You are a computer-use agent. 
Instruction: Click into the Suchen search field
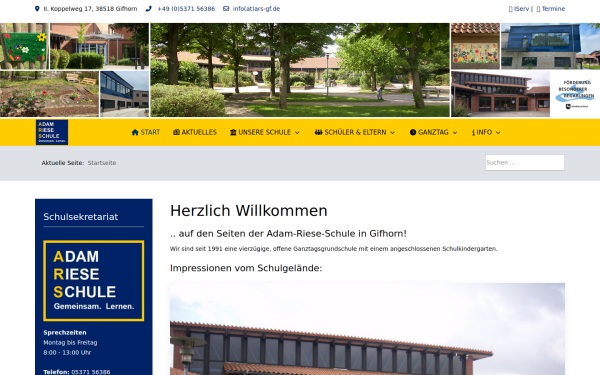coord(525,163)
